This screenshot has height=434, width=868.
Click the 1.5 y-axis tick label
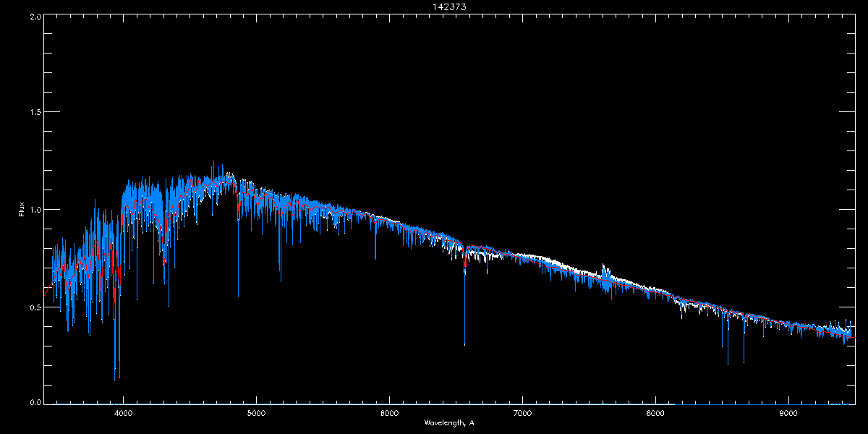[x=35, y=112]
